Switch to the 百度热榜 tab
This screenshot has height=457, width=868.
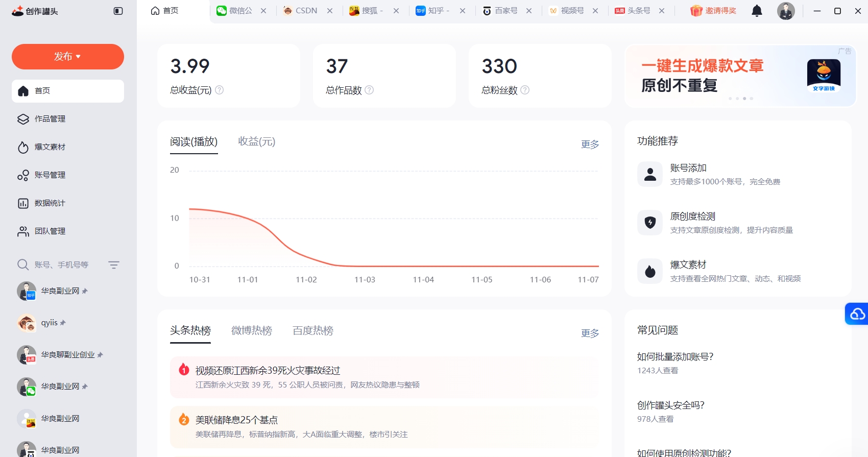[x=313, y=330]
